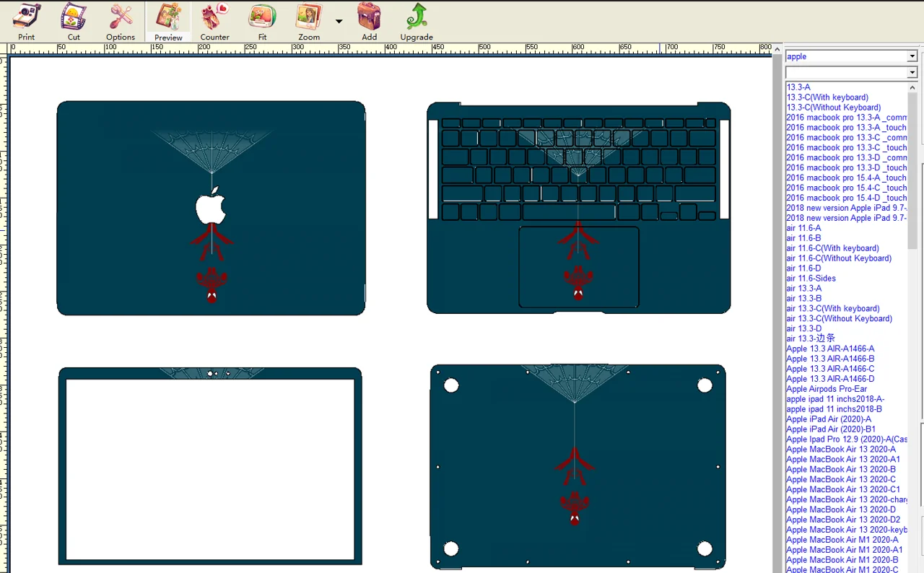Select Apple MacBook Air 13 2020-A1

click(843, 460)
